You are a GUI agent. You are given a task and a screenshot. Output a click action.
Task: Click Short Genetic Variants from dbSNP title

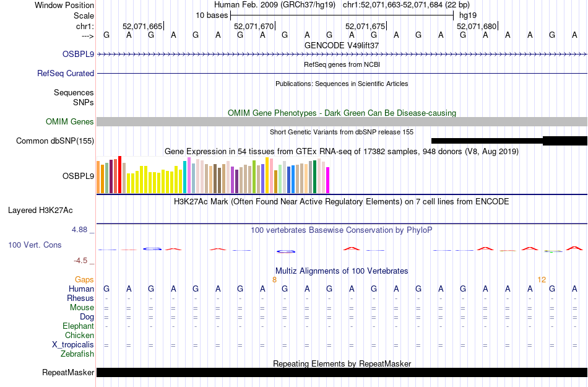click(342, 132)
